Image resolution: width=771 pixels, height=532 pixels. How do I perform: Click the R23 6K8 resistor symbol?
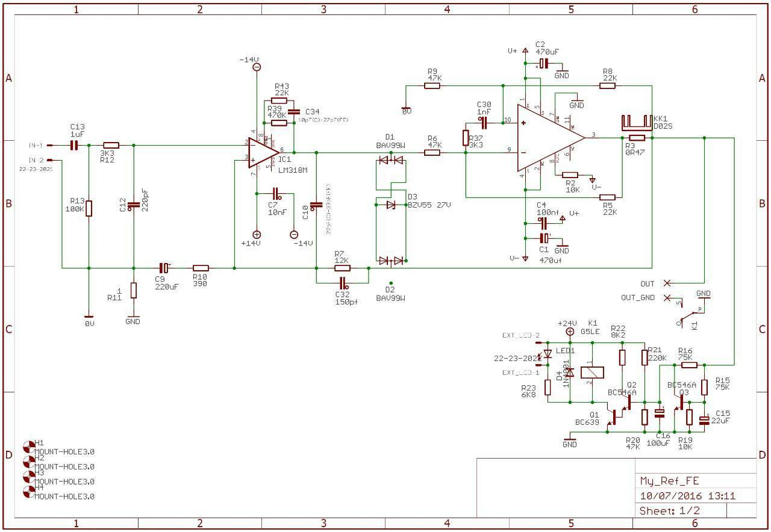coord(548,387)
